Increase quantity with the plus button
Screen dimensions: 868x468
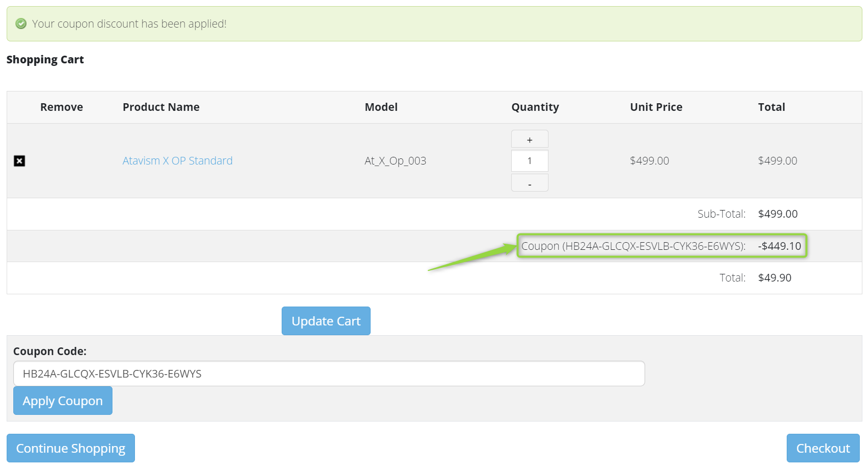click(x=530, y=139)
